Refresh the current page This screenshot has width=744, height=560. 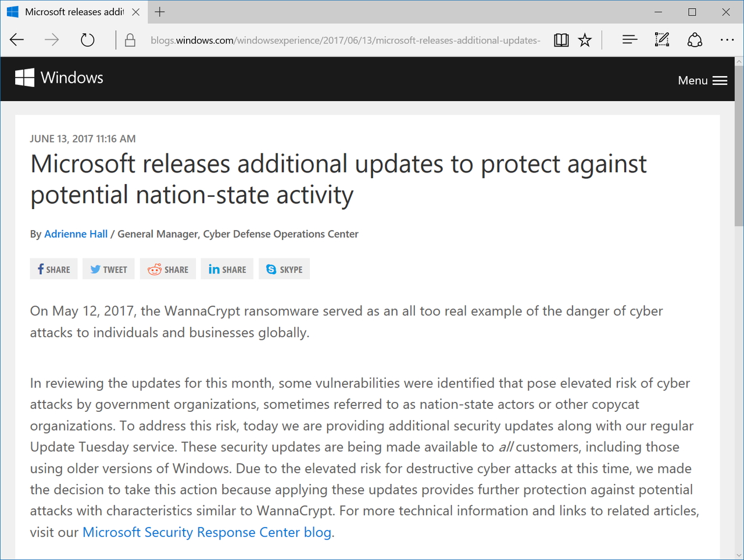(87, 40)
